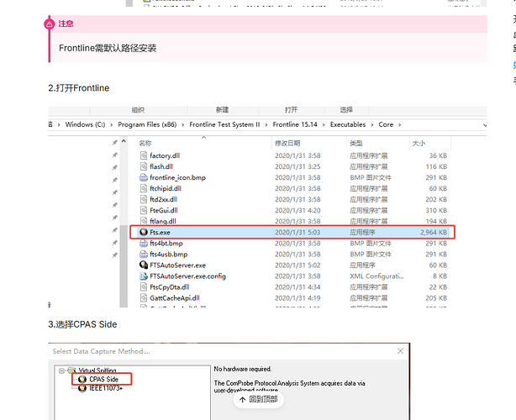Click the 打开 ribbon group label
Image resolution: width=516 pixels, height=420 pixels.
(x=291, y=110)
